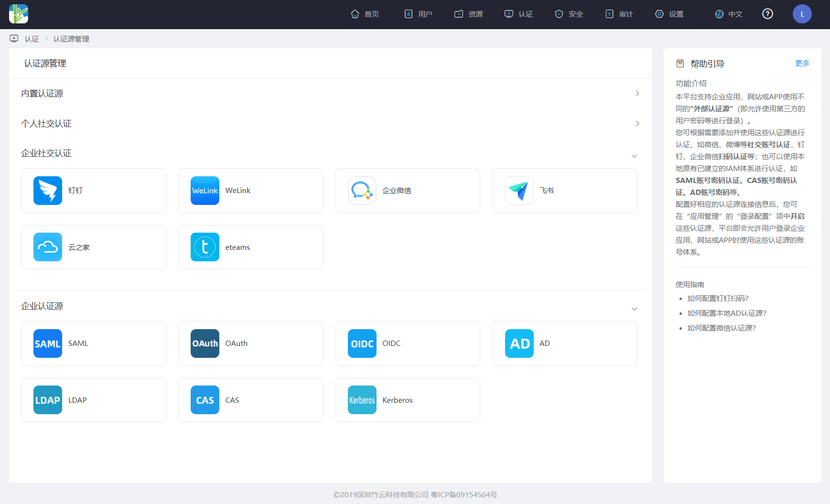Click the 钉钉 DingTalk icon
The image size is (830, 504).
[48, 191]
